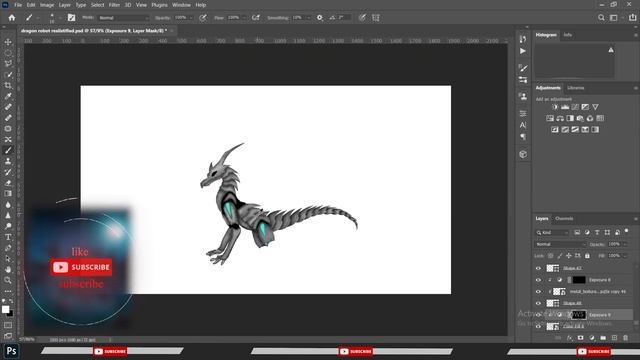Select the Lasso tool
Screen dimensions: 640x360
(x=8, y=64)
